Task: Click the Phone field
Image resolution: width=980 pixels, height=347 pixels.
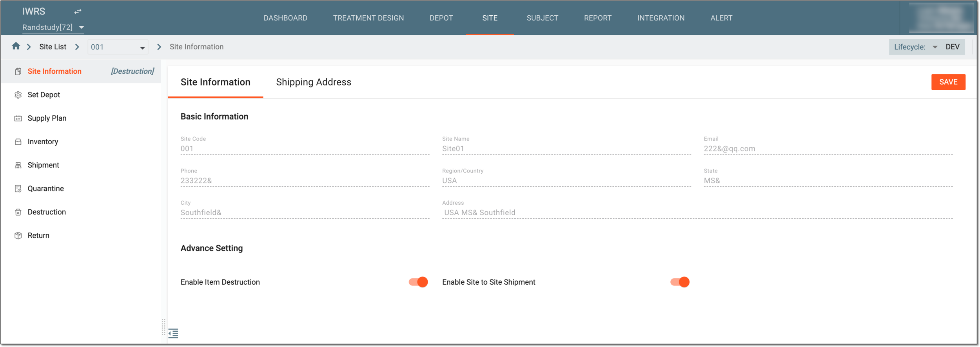Action: pos(305,181)
